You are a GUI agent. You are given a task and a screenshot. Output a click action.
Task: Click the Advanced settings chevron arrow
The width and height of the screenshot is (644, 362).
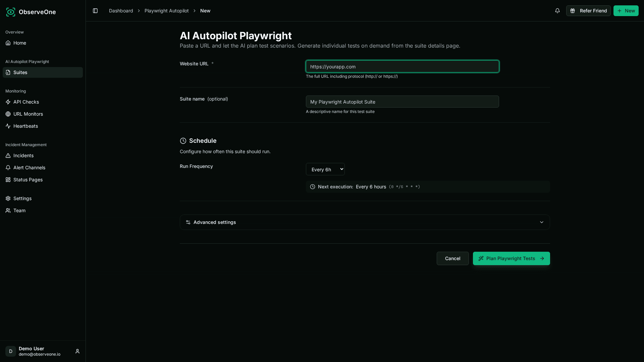pos(542,222)
